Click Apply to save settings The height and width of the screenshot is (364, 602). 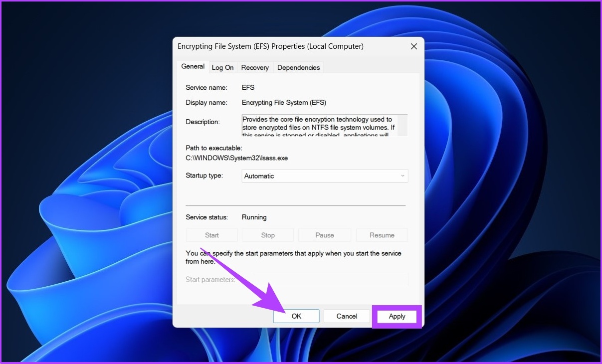pos(397,316)
